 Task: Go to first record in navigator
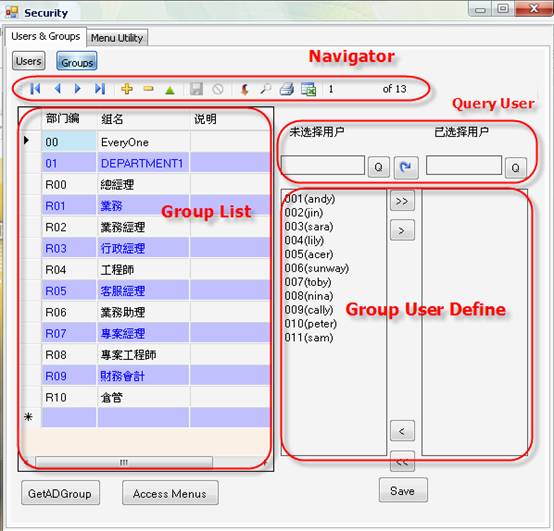click(x=35, y=88)
